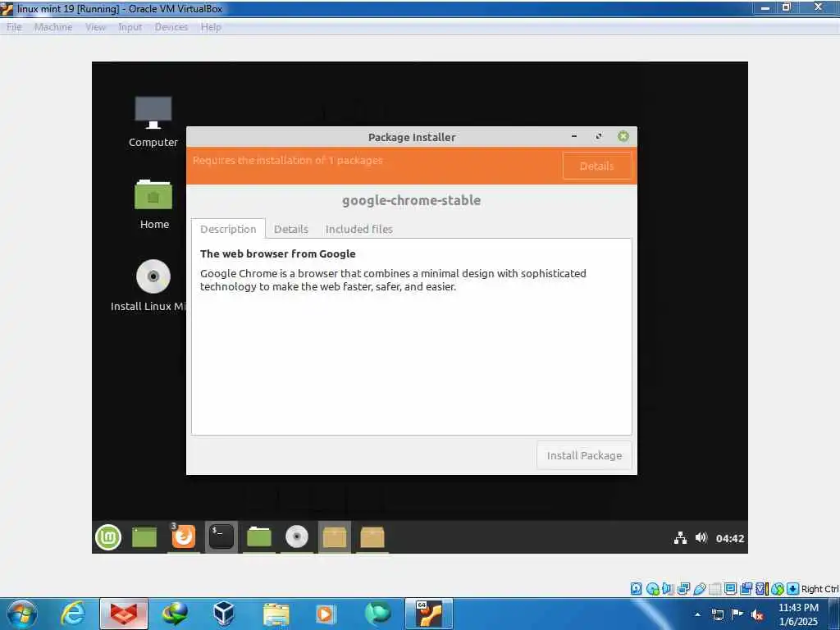Select the highlighted Package Installer panel item
The image size is (840, 630).
(x=335, y=536)
